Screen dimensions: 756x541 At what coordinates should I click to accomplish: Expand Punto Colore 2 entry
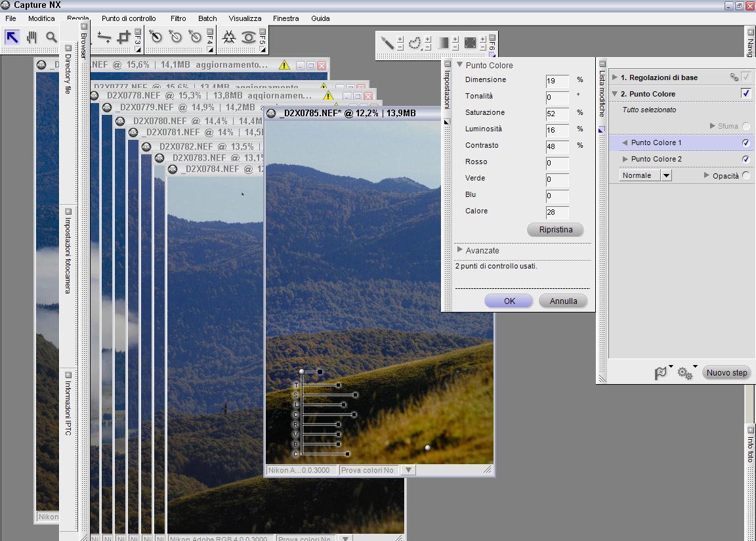[625, 159]
